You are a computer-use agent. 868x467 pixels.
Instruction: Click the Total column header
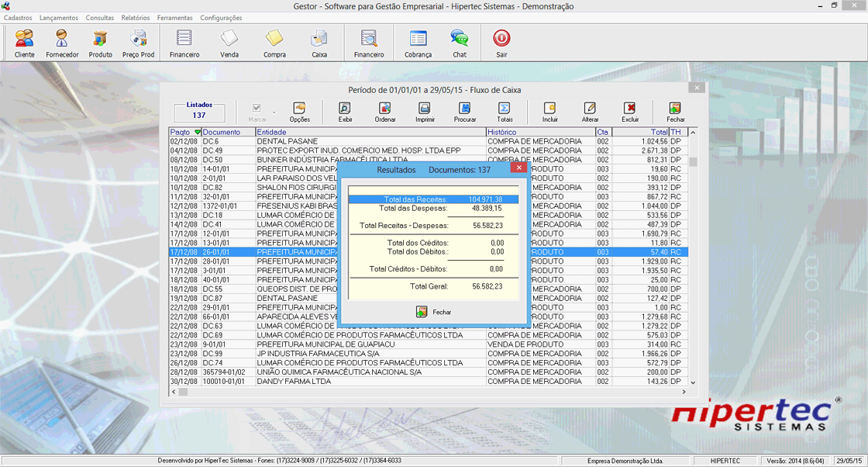pyautogui.click(x=640, y=132)
